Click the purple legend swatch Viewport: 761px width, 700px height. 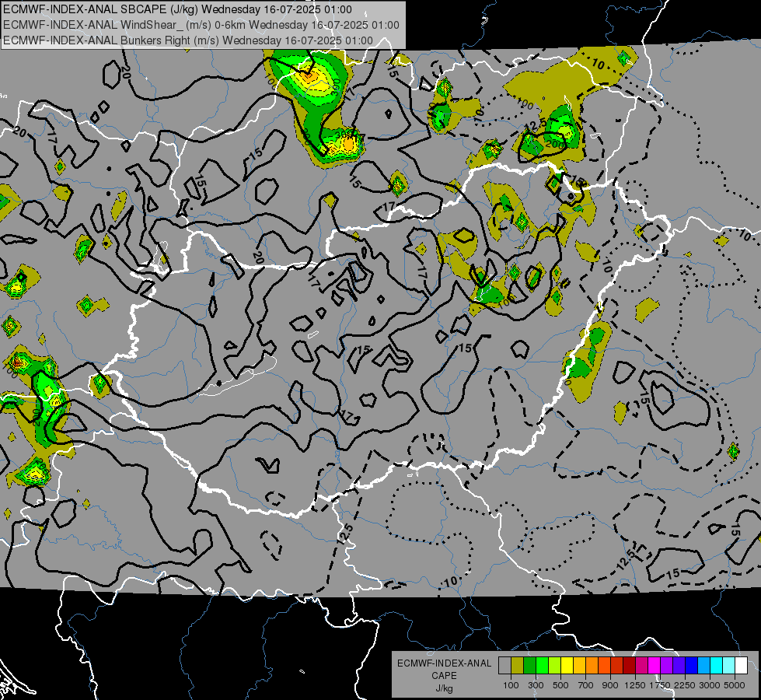pyautogui.click(x=666, y=665)
